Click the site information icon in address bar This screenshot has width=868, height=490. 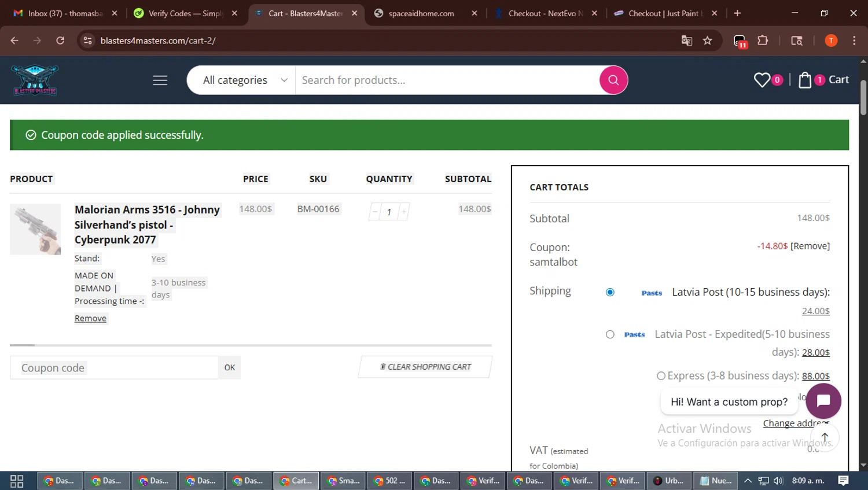pyautogui.click(x=88, y=40)
